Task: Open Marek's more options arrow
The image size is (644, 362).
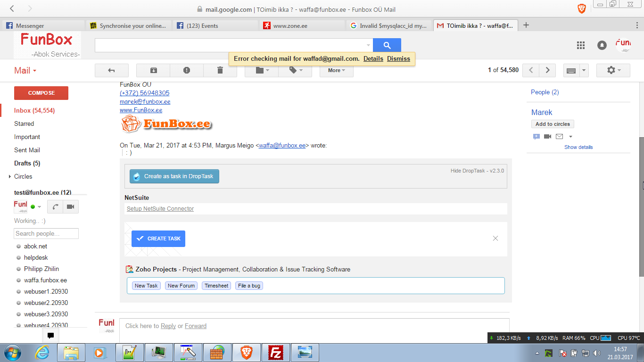Action: coord(571,137)
